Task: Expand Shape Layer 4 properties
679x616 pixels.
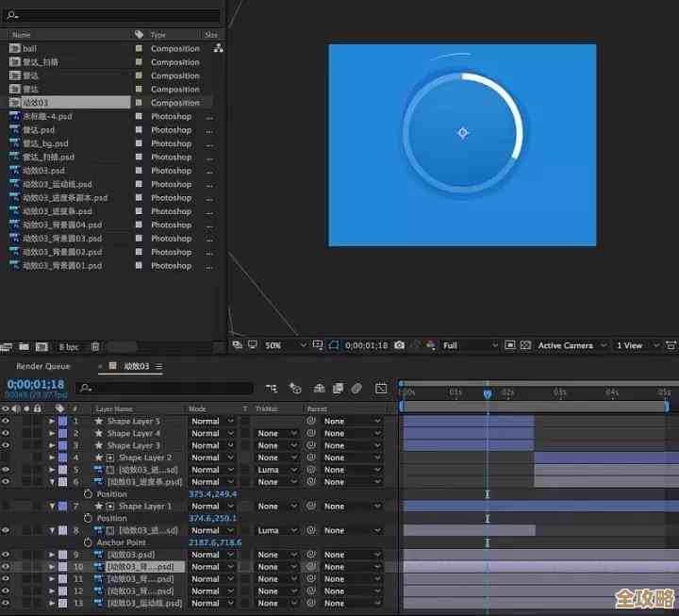Action: (52, 433)
